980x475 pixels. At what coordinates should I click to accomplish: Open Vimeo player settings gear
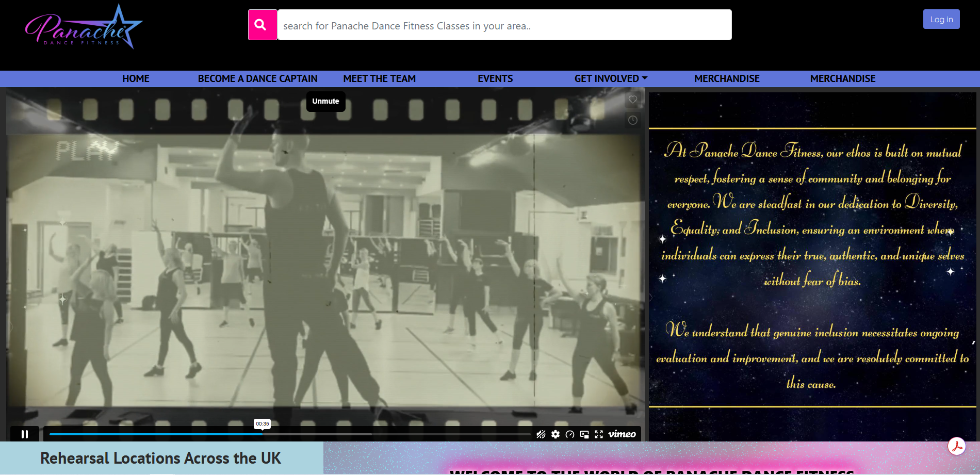click(x=556, y=434)
